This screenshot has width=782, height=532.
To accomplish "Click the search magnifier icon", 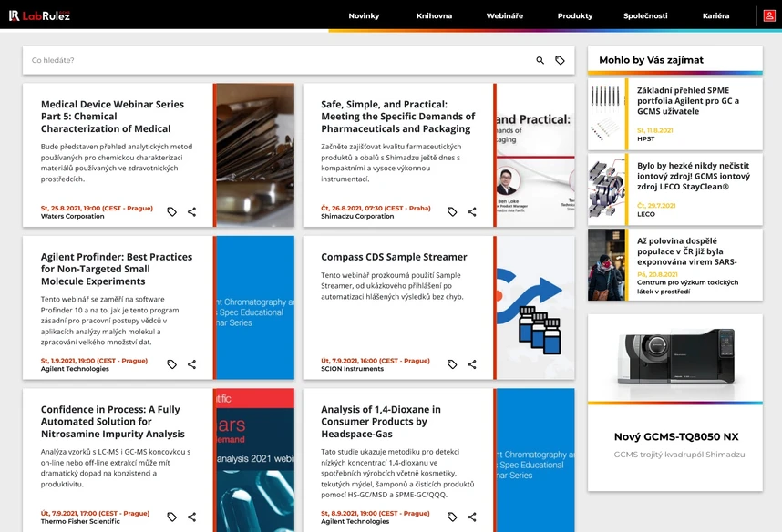I will pyautogui.click(x=540, y=60).
